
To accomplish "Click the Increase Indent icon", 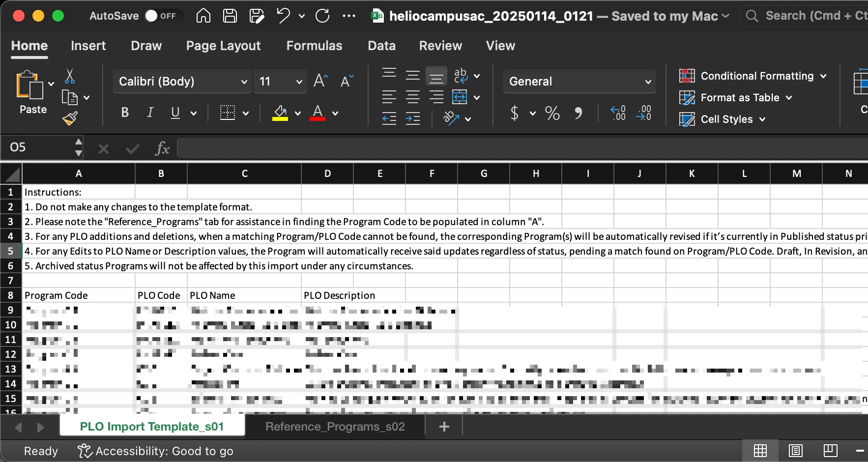I will [412, 118].
